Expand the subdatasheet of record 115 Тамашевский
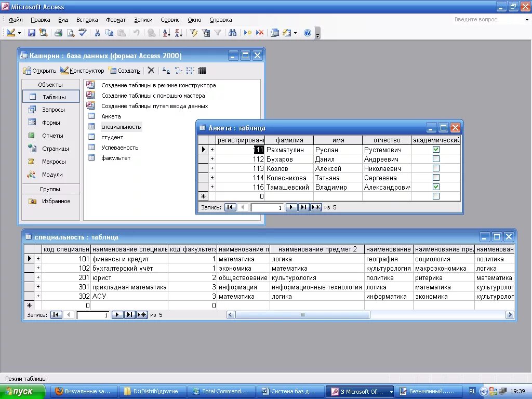The image size is (532, 399). pyautogui.click(x=212, y=187)
